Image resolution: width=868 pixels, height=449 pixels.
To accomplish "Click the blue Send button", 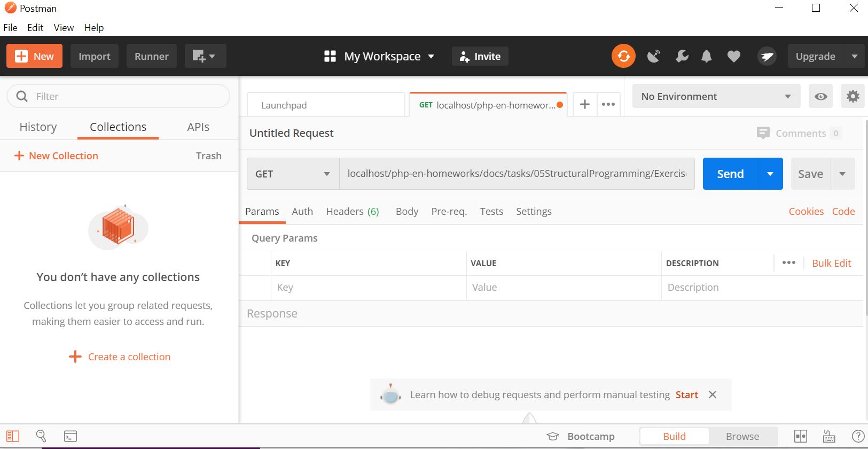I will [x=730, y=174].
